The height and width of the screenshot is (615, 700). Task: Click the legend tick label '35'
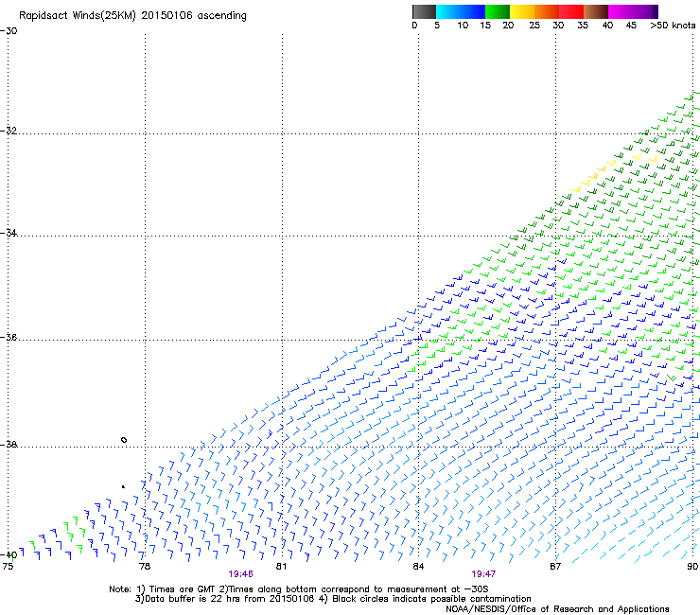[x=583, y=26]
